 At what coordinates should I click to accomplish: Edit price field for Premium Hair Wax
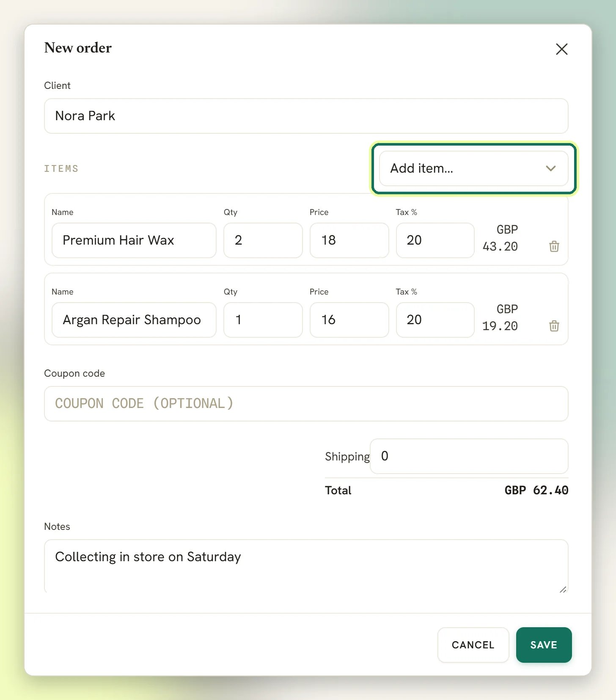point(349,240)
